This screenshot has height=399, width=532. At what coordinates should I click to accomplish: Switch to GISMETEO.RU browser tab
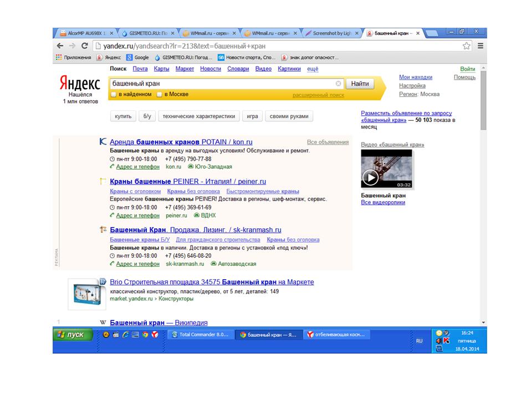coord(149,33)
